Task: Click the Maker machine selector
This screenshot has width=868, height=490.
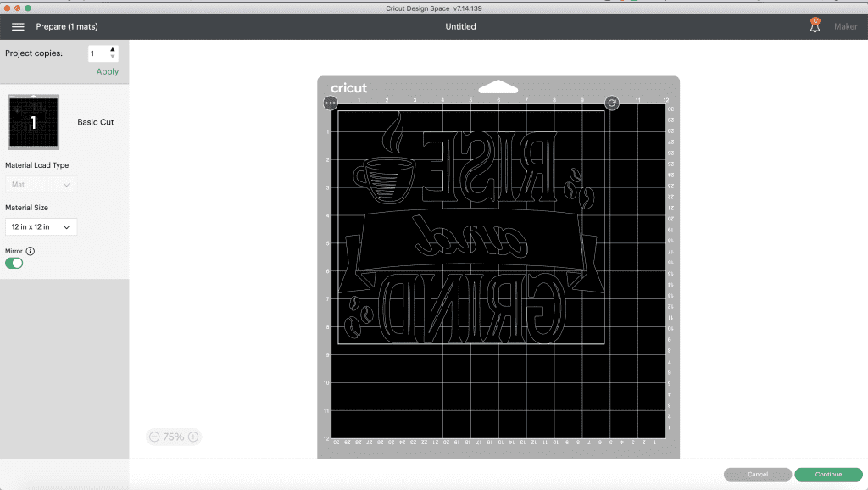Action: (x=845, y=26)
